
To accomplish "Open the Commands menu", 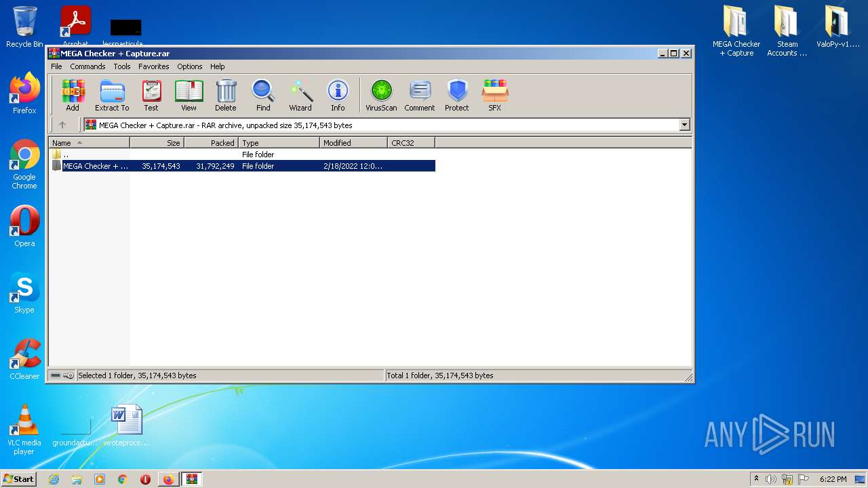I will coord(87,66).
